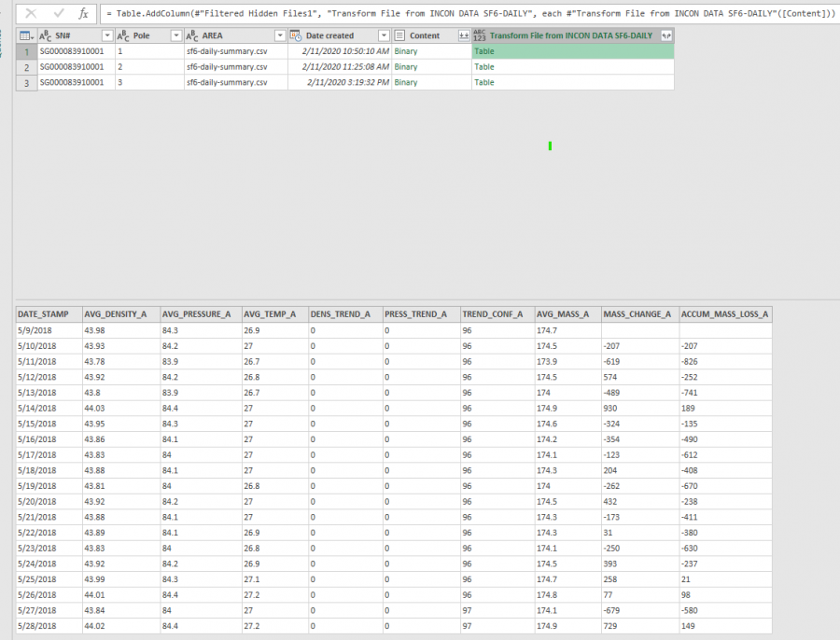Screen dimensions: 840x640
Task: Click the '2/11/2020 10:50:10 AM' date cell
Action: click(340, 51)
